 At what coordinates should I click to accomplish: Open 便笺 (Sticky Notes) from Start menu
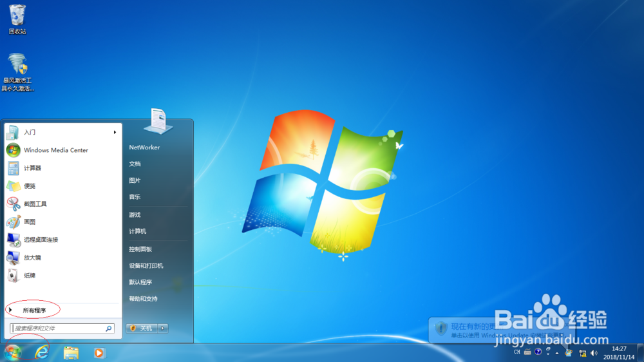pyautogui.click(x=63, y=186)
